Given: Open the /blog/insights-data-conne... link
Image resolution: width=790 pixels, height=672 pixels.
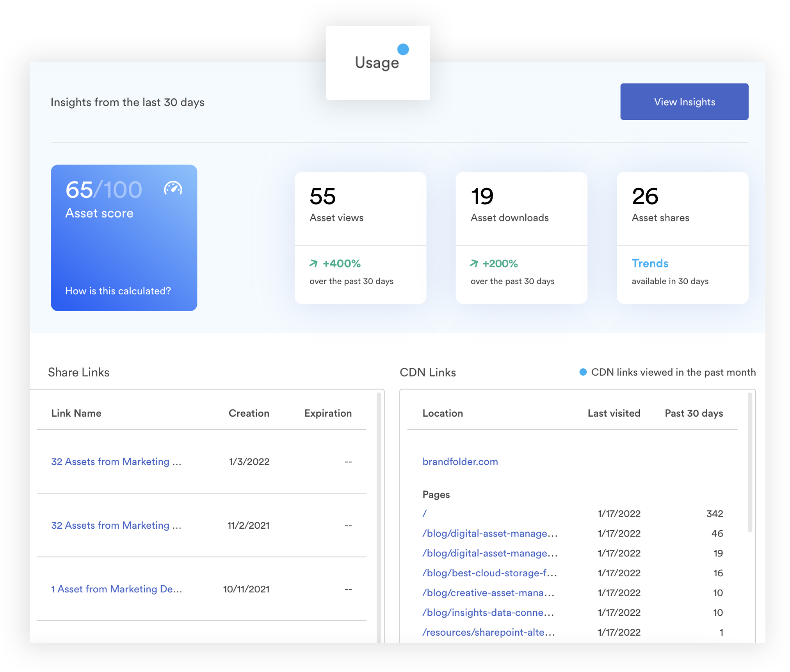Looking at the screenshot, I should coord(488,612).
